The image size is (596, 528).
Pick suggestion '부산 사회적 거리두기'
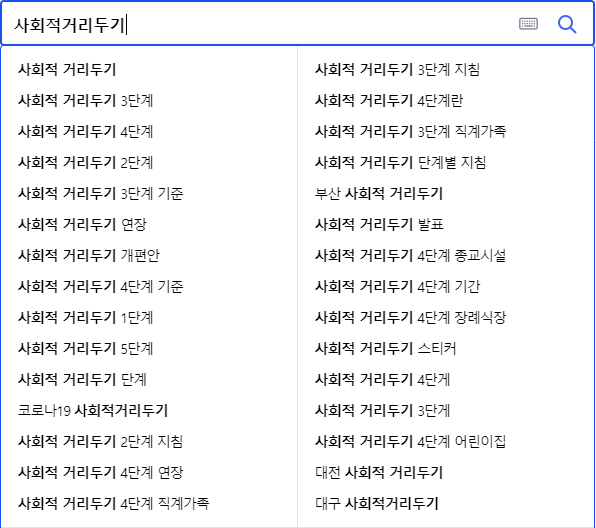(379, 193)
